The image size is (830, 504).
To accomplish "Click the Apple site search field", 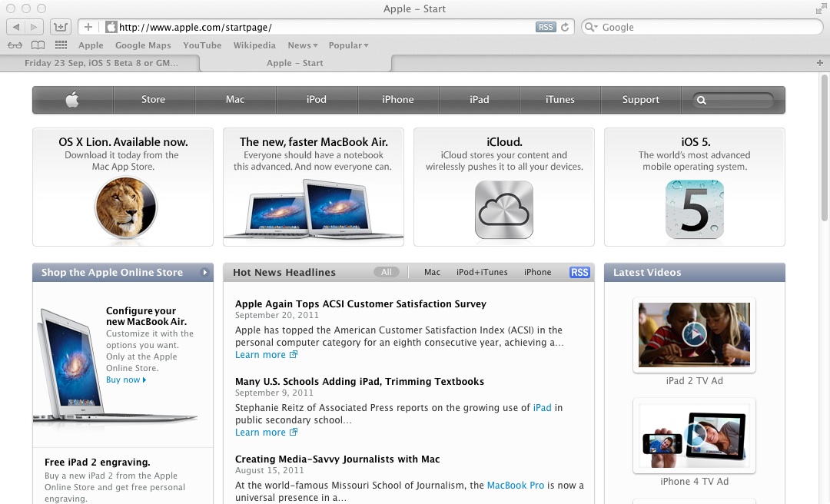I will (732, 100).
